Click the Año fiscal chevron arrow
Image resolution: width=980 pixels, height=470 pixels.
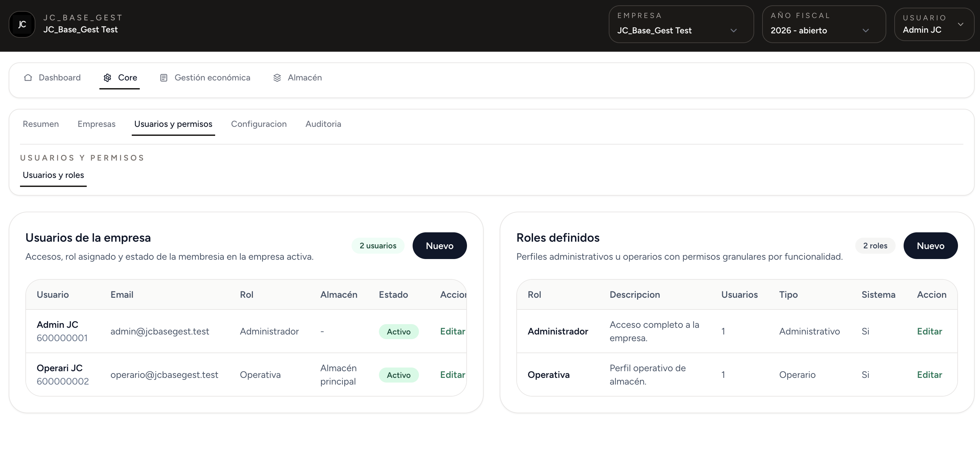866,30
